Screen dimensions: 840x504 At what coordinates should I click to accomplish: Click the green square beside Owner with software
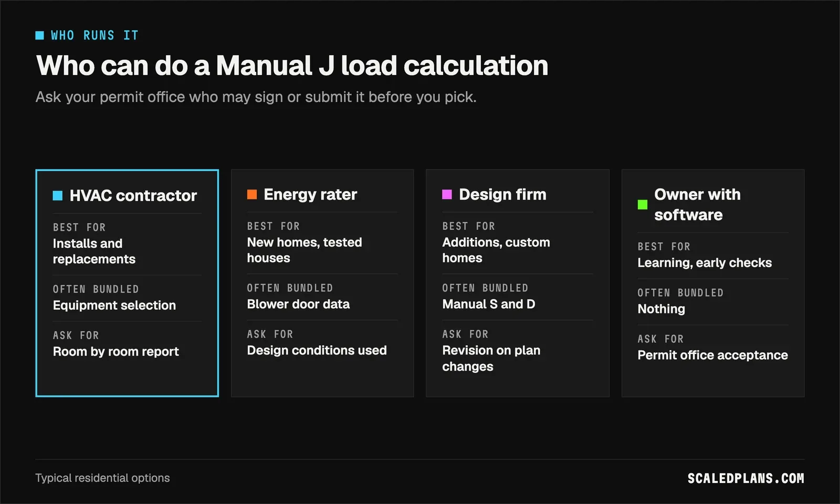tap(643, 205)
